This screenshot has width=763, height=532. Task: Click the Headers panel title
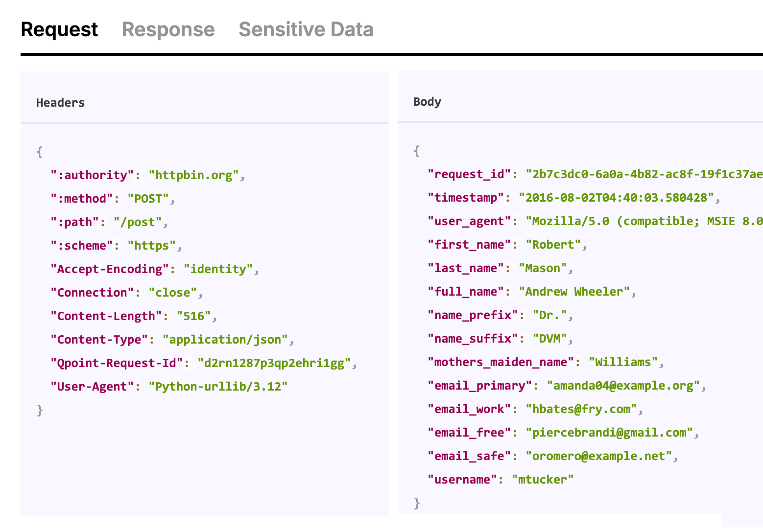click(60, 103)
